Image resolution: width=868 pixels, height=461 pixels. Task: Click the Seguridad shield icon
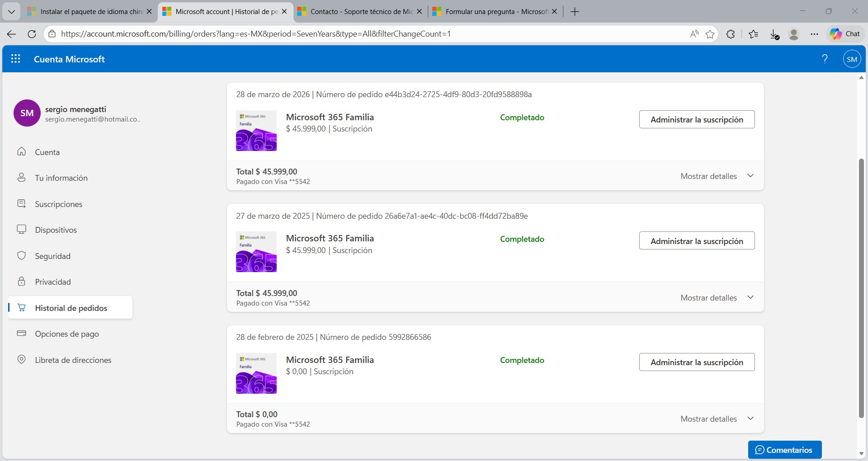[21, 255]
